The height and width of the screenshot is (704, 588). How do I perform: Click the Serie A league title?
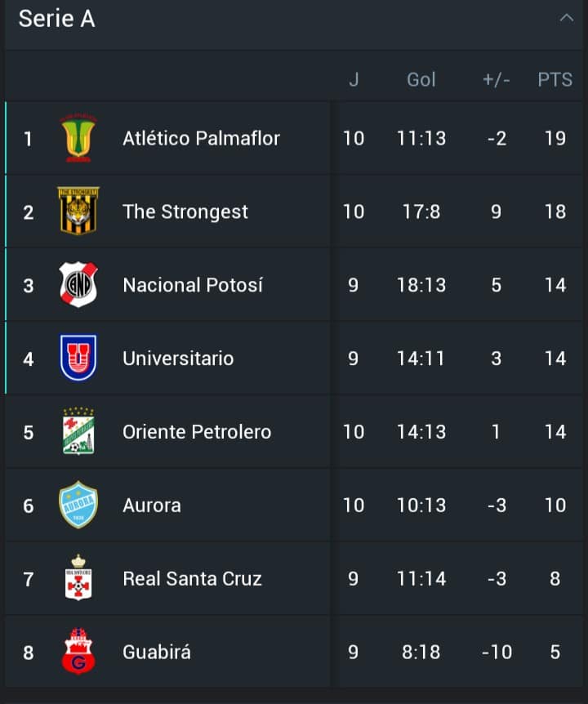coord(56,19)
